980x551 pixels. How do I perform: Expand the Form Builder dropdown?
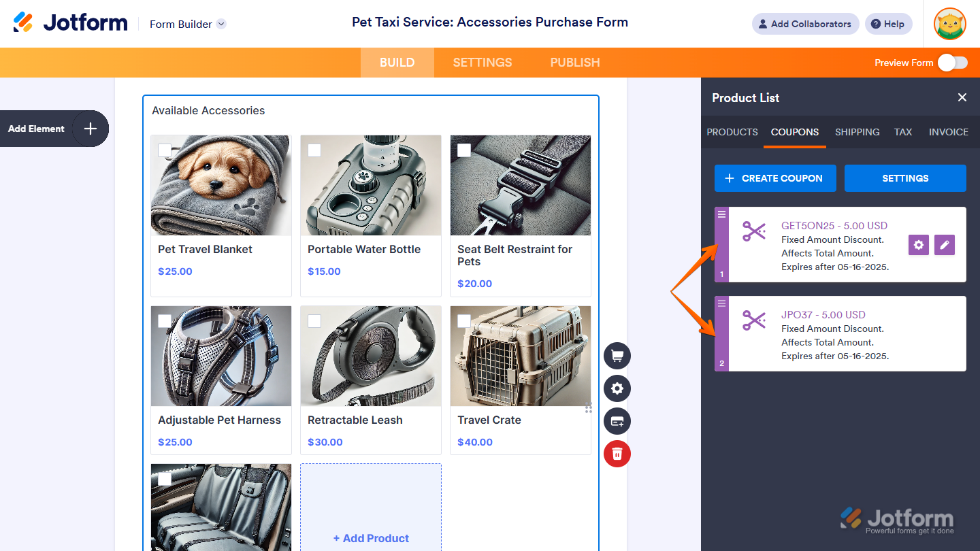click(221, 24)
